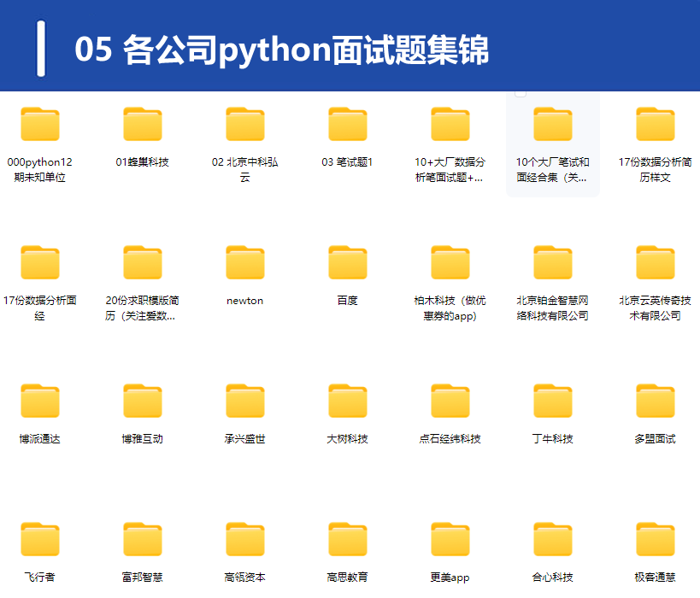Open the 高领资本 folder icon
Viewport: 700px width, 598px height.
click(245, 539)
